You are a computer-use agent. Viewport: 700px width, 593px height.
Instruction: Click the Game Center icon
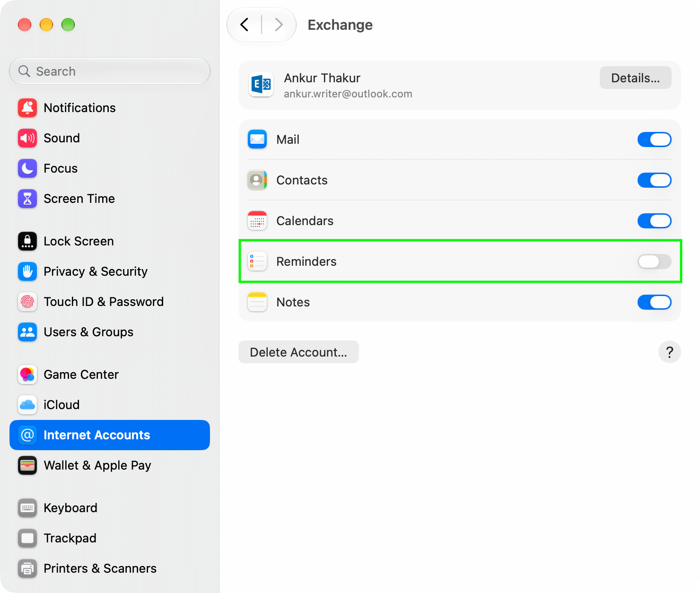[27, 375]
